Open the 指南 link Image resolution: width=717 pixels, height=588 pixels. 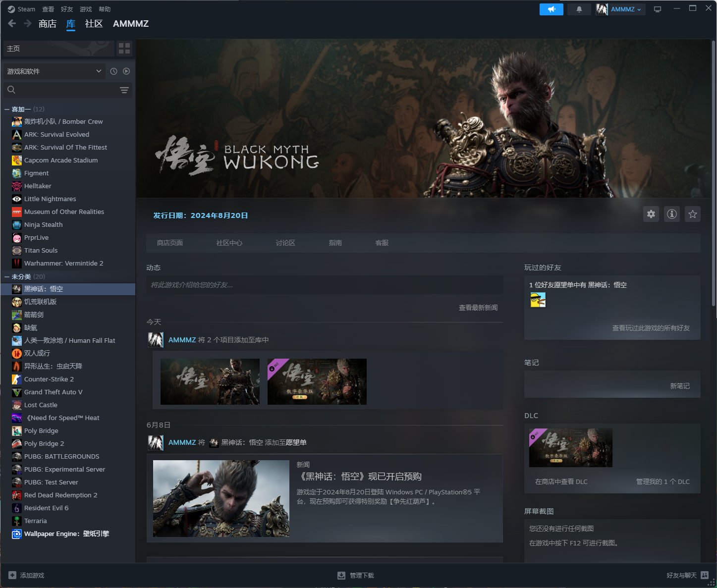pyautogui.click(x=335, y=243)
